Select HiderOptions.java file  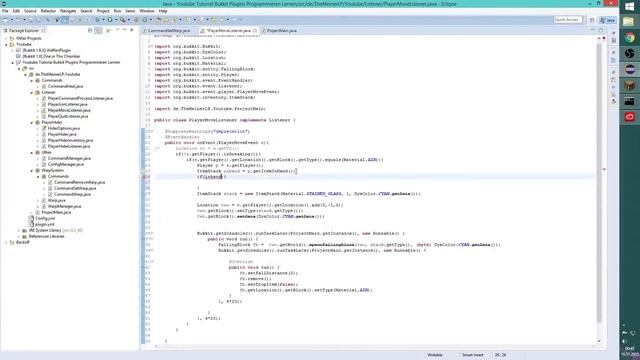64,129
